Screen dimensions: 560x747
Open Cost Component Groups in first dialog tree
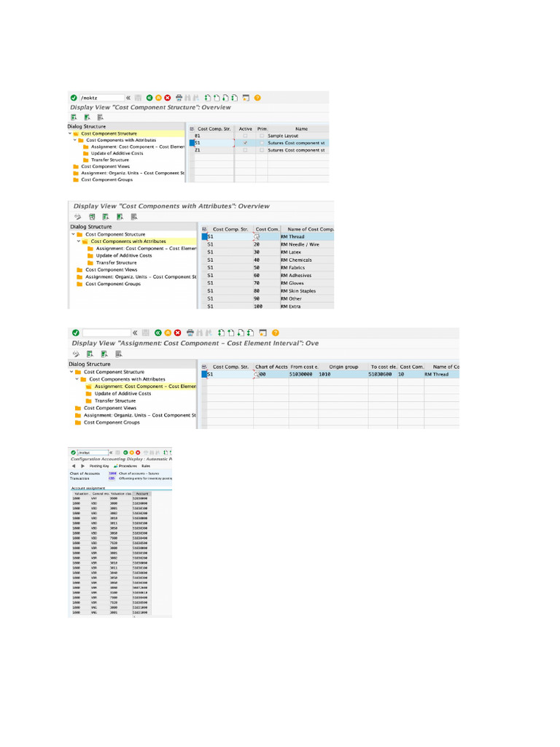[106, 179]
